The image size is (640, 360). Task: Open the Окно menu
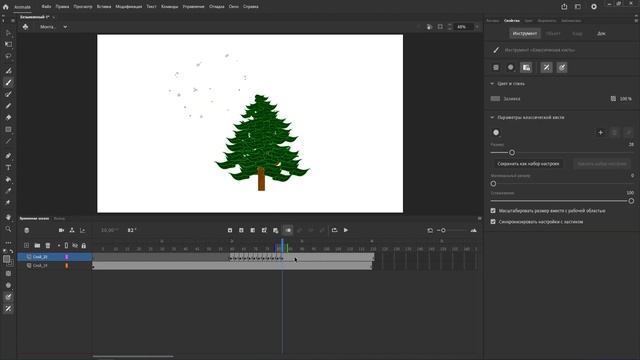234,7
